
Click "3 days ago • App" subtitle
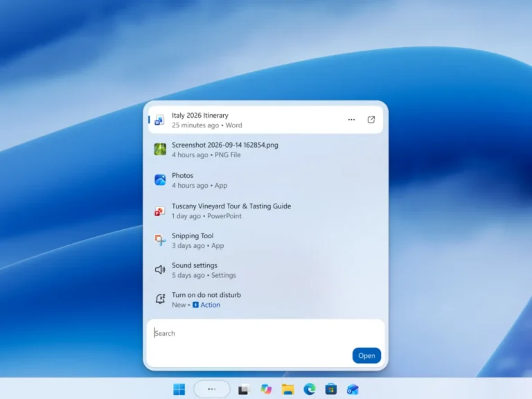pyautogui.click(x=197, y=246)
